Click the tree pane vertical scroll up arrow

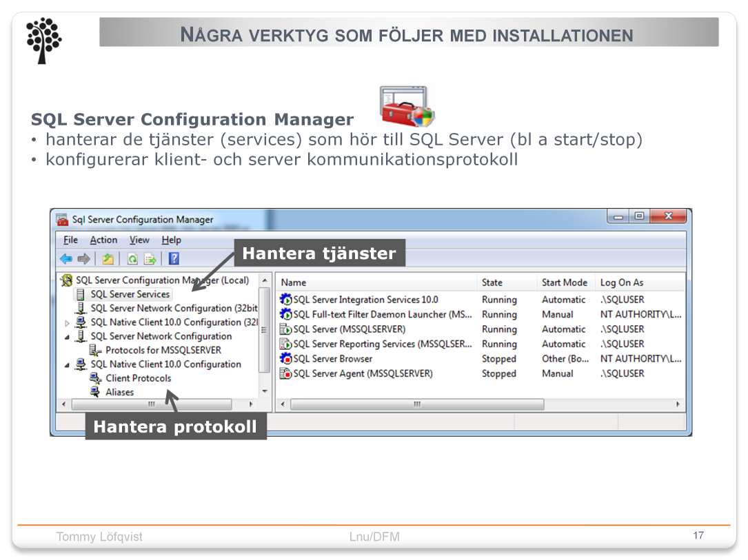pos(265,280)
